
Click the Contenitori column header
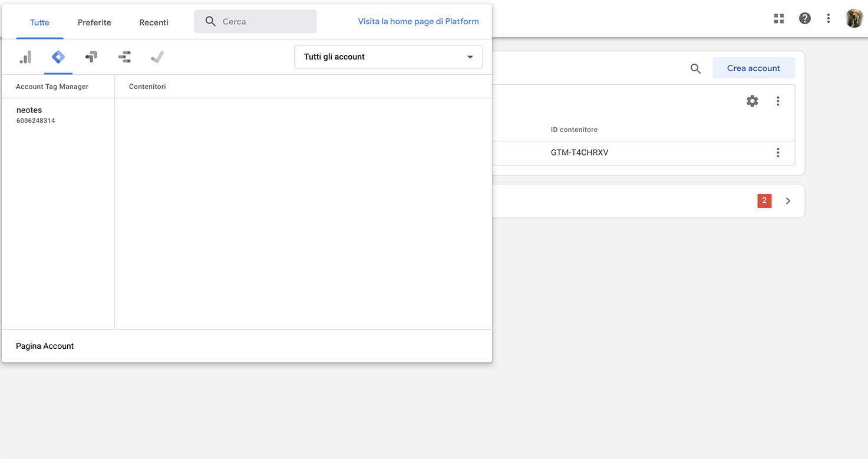pyautogui.click(x=147, y=87)
